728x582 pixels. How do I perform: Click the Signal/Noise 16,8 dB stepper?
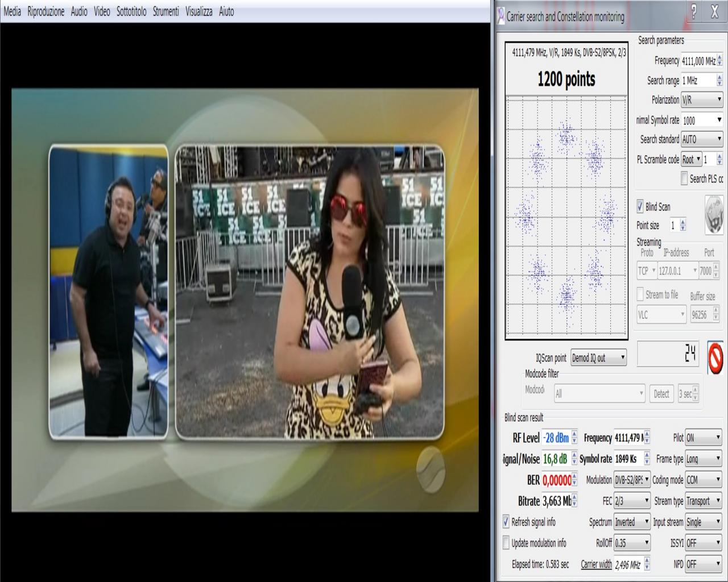click(574, 459)
